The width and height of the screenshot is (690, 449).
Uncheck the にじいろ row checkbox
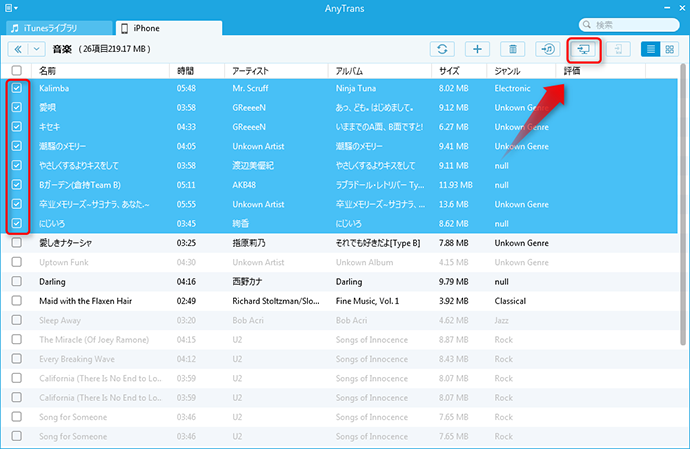tap(16, 224)
